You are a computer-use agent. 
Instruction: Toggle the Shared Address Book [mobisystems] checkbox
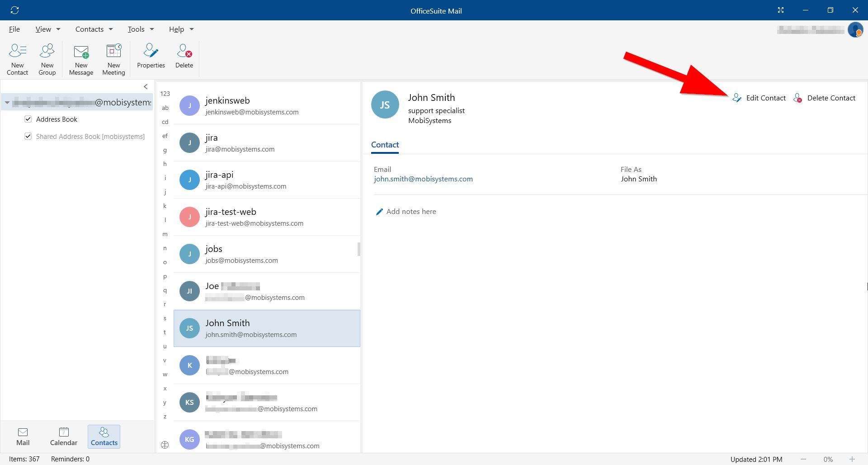tap(28, 136)
